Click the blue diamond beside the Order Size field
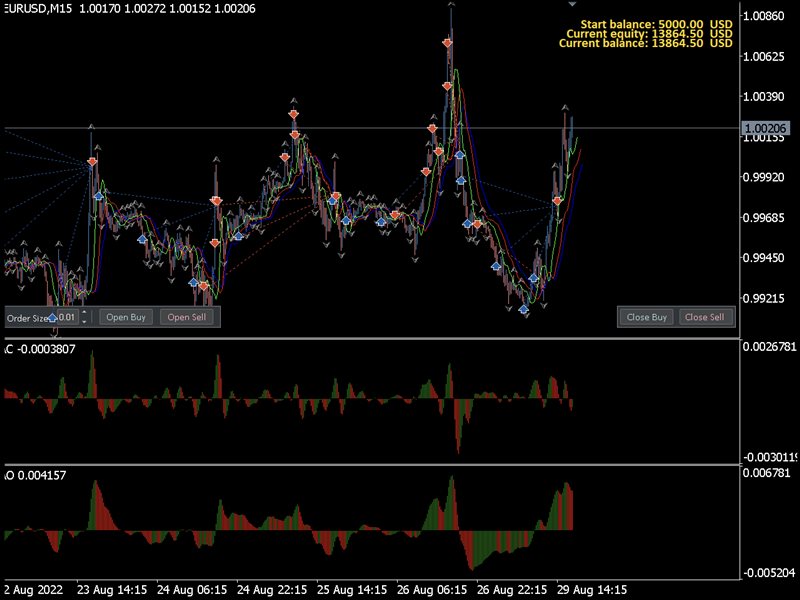 pos(52,317)
